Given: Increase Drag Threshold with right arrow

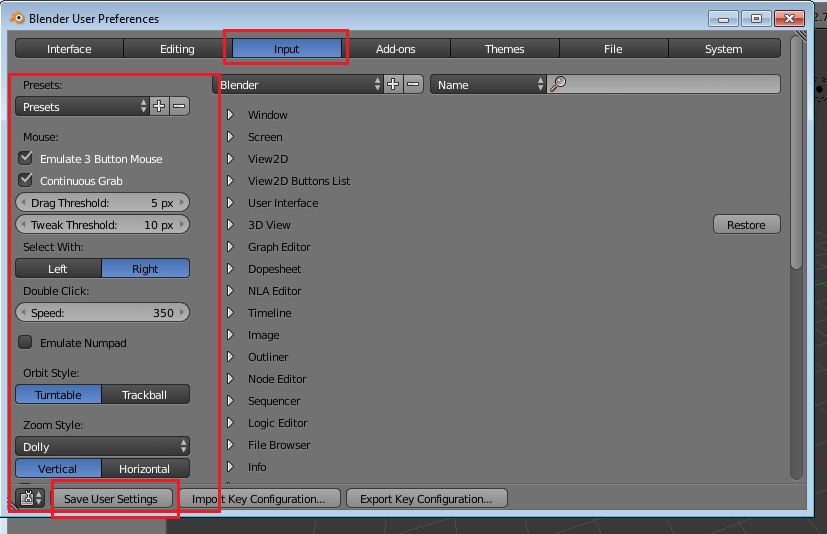Looking at the screenshot, I should tap(182, 202).
